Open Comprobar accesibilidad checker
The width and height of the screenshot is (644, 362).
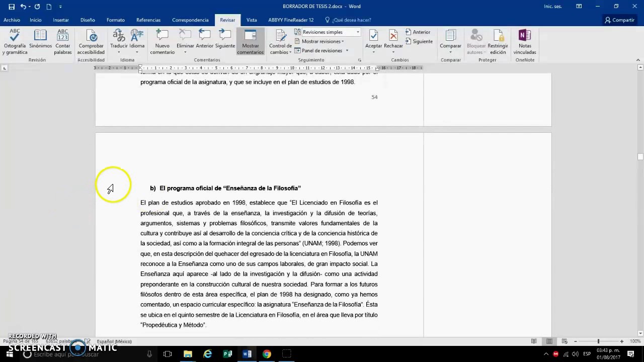[x=92, y=42]
